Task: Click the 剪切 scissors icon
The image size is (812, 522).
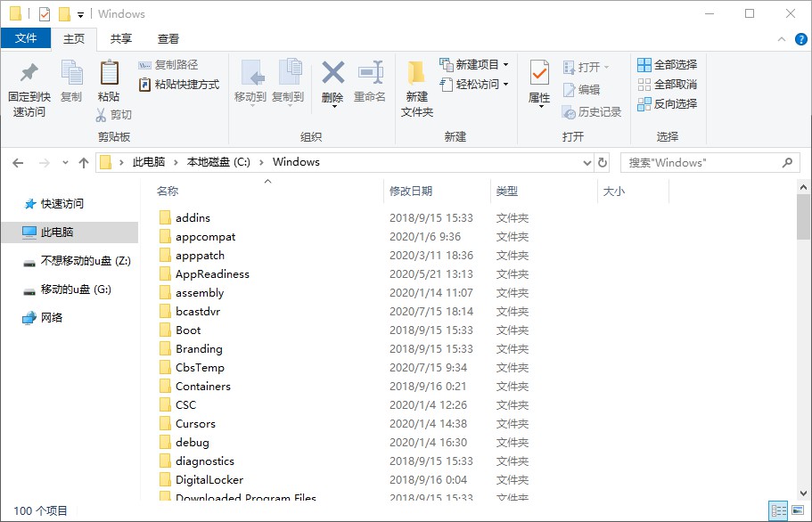Action: [x=101, y=114]
